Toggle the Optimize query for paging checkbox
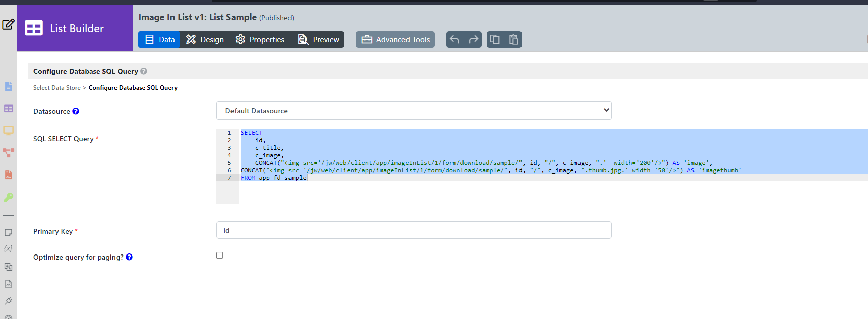 point(220,256)
